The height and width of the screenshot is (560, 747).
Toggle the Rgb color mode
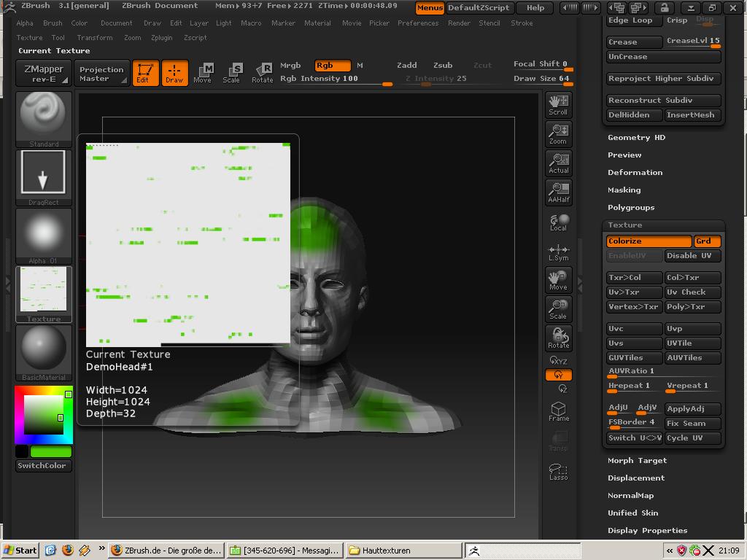[x=332, y=66]
